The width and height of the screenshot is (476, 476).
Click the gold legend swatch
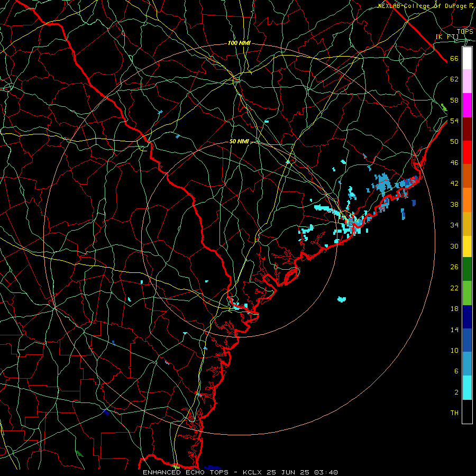467,224
